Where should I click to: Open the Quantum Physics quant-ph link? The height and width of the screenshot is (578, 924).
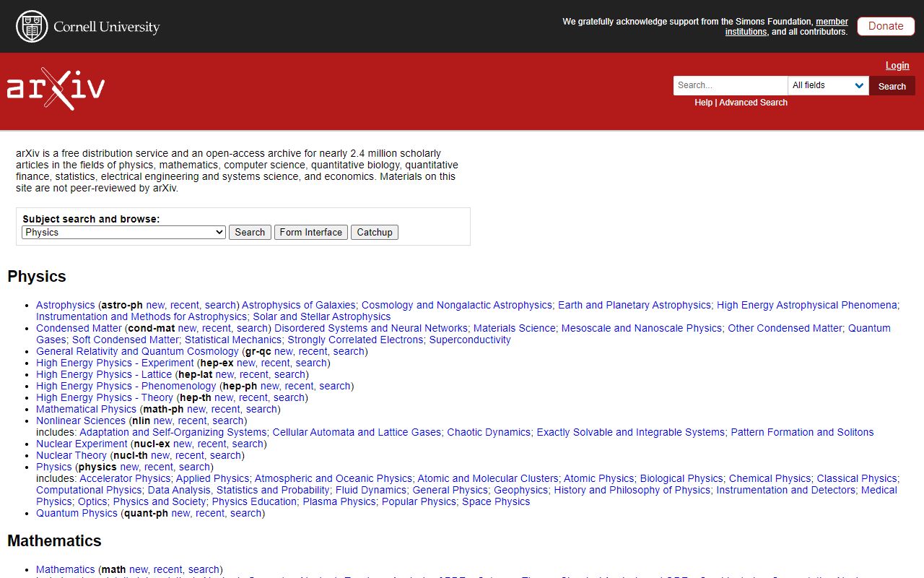tap(77, 513)
